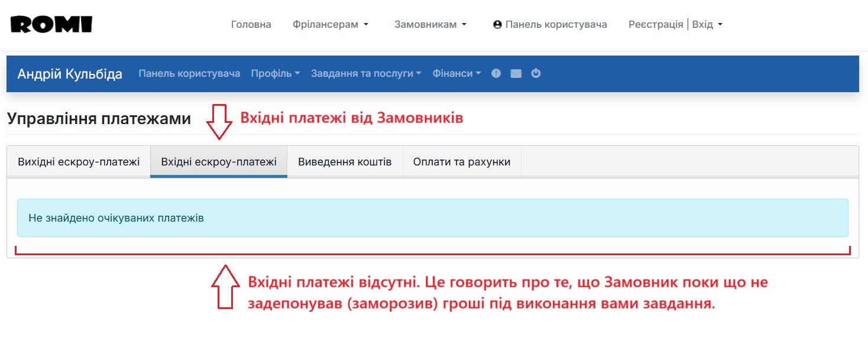This screenshot has width=868, height=351.
Task: Open messages via the envelope icon
Action: [516, 74]
